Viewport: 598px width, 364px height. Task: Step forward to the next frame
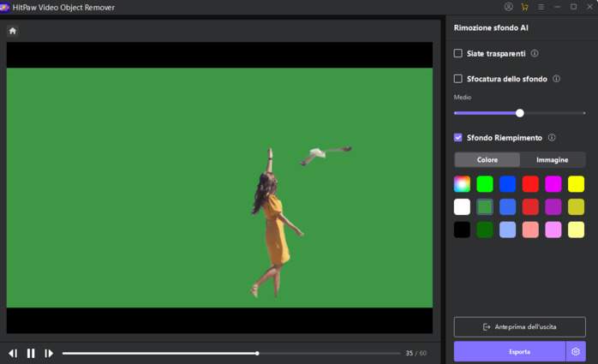(49, 353)
